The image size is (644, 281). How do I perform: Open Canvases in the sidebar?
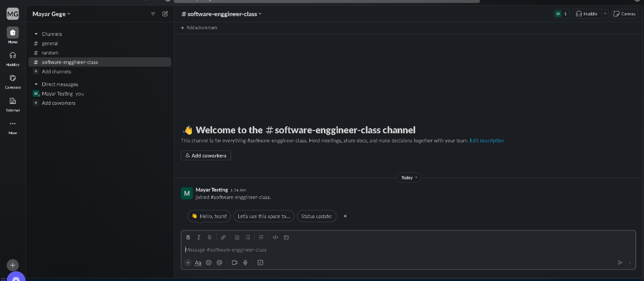(13, 81)
